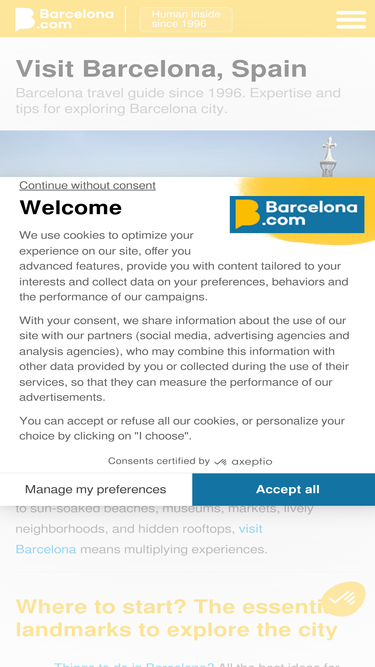Continue without consent link

[87, 185]
